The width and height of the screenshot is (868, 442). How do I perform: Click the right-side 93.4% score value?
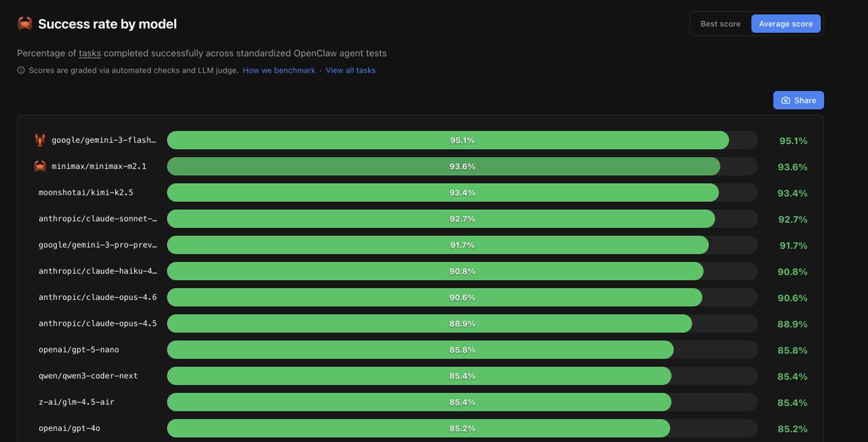[x=793, y=193]
